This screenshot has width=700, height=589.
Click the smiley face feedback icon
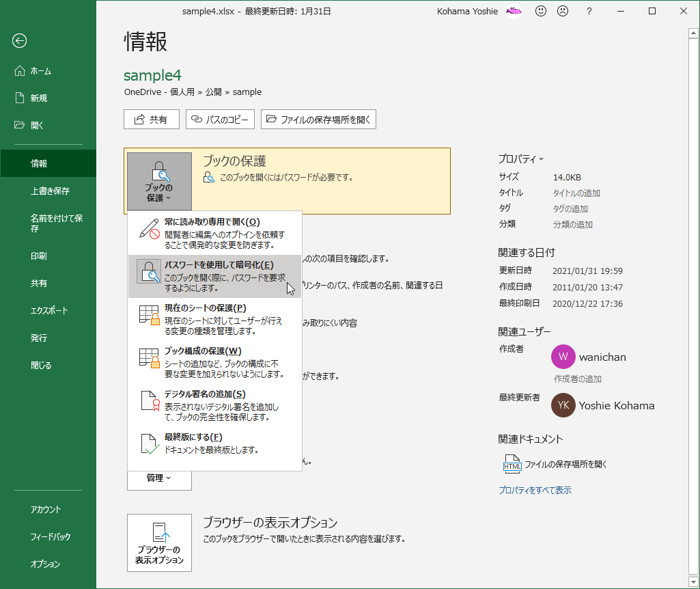pos(541,11)
